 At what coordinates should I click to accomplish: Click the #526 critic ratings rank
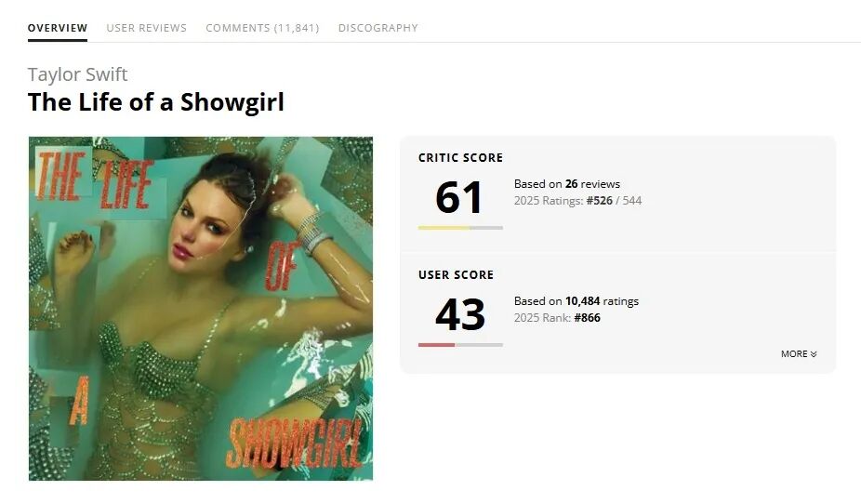tap(599, 201)
